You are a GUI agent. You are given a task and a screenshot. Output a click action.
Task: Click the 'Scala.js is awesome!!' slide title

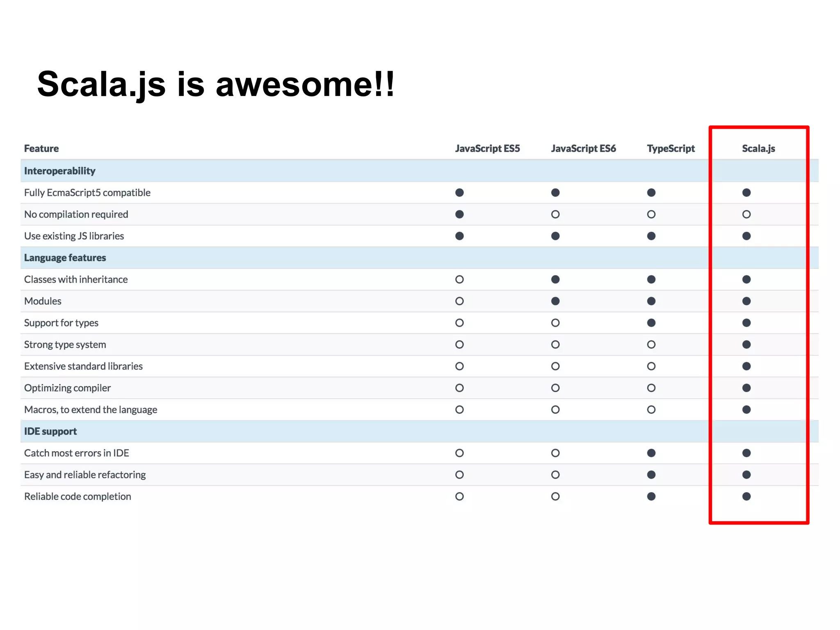pos(216,84)
